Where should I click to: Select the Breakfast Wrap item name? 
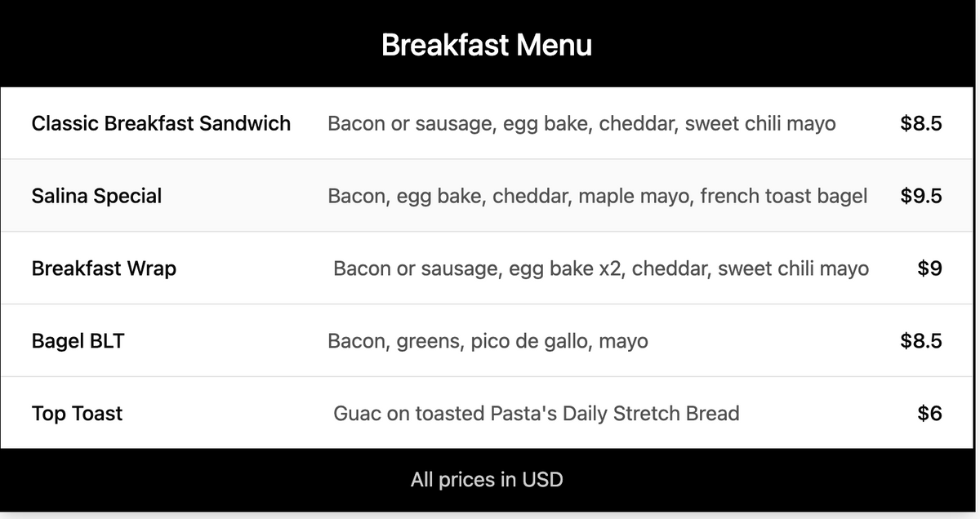click(x=104, y=268)
